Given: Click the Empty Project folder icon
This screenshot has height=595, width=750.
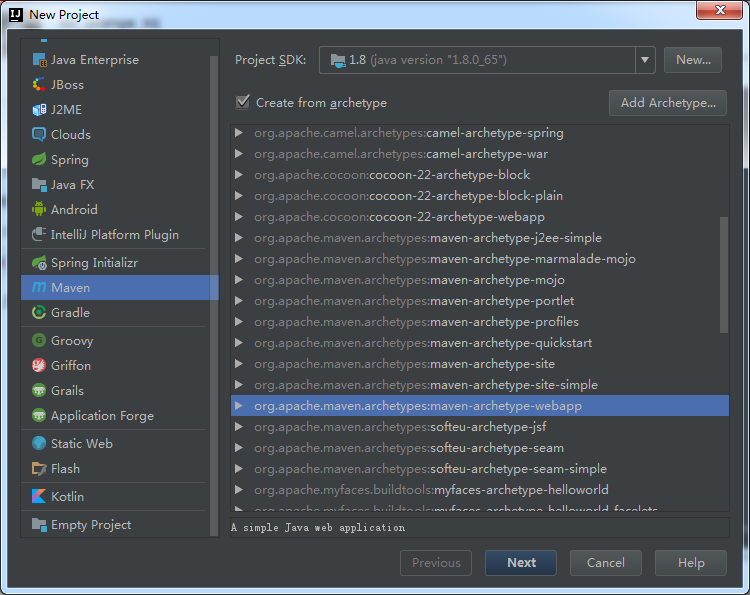Looking at the screenshot, I should (39, 525).
